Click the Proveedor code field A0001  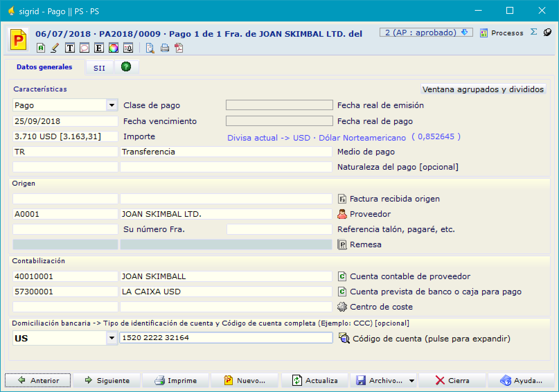65,214
